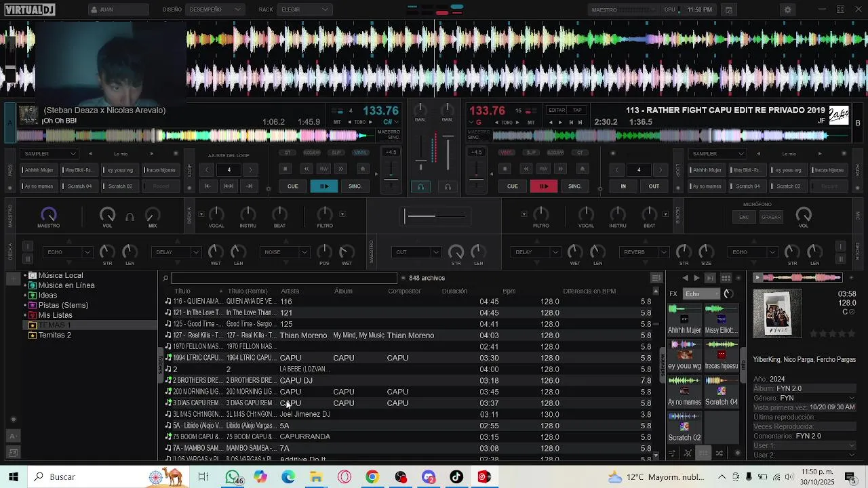Toggle QT quantize on deck B
Screen dimensions: 868x488
(580, 153)
